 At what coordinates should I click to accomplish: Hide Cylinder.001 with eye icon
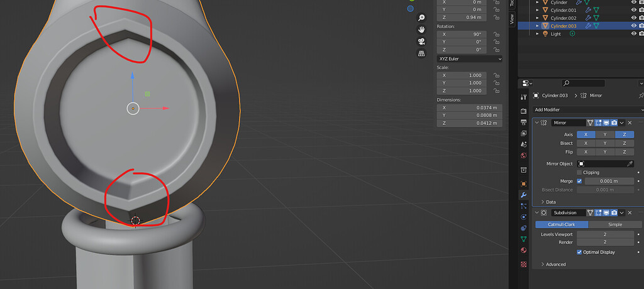click(633, 10)
